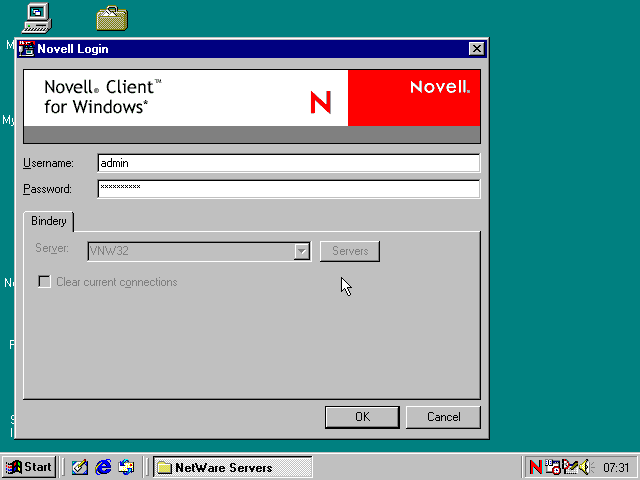Confirm login with OK button

click(x=362, y=417)
